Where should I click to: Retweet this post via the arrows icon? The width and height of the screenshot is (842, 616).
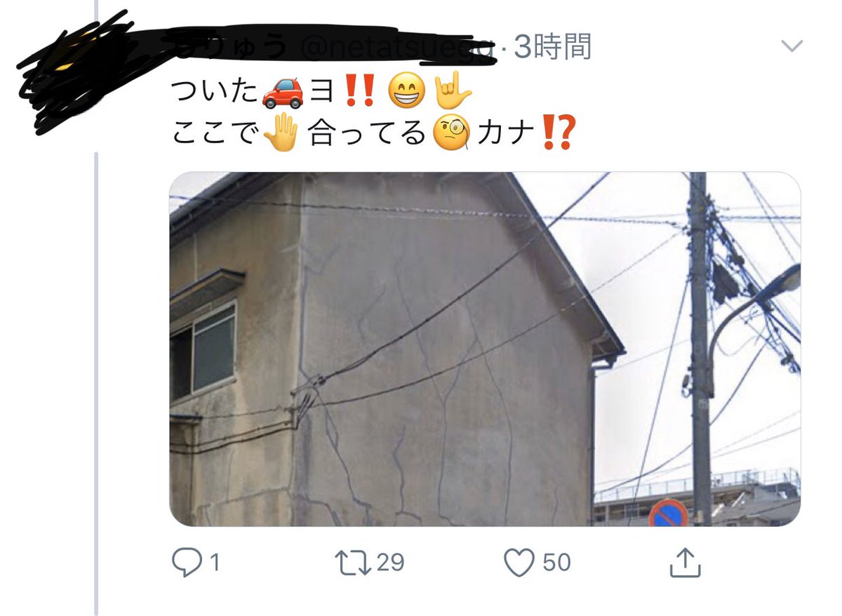pyautogui.click(x=356, y=563)
